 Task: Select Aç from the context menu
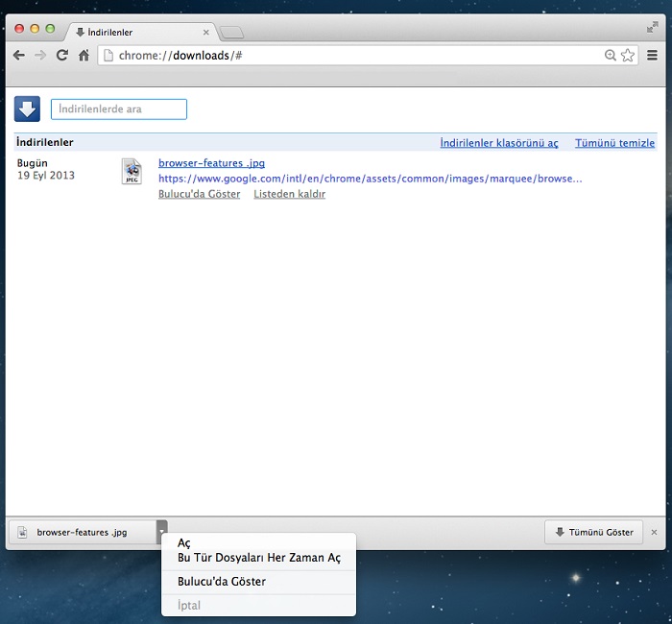258,542
